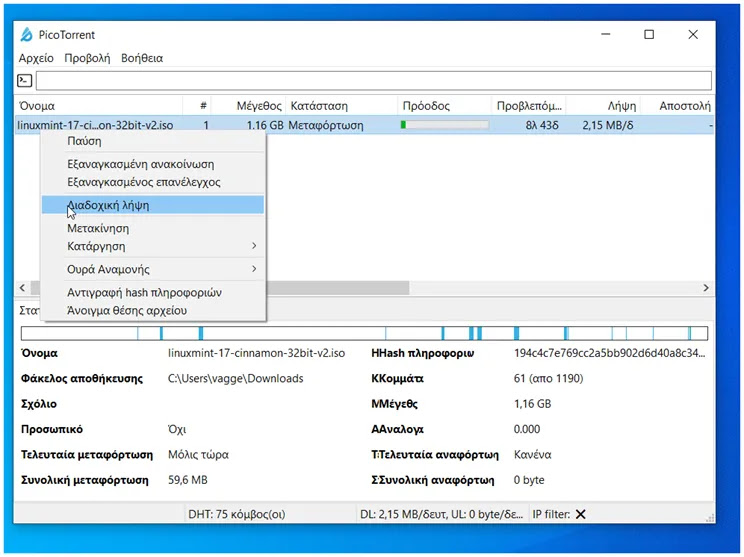Click the 1,16 GB size value in details
The height and width of the screenshot is (557, 744).
click(x=532, y=404)
